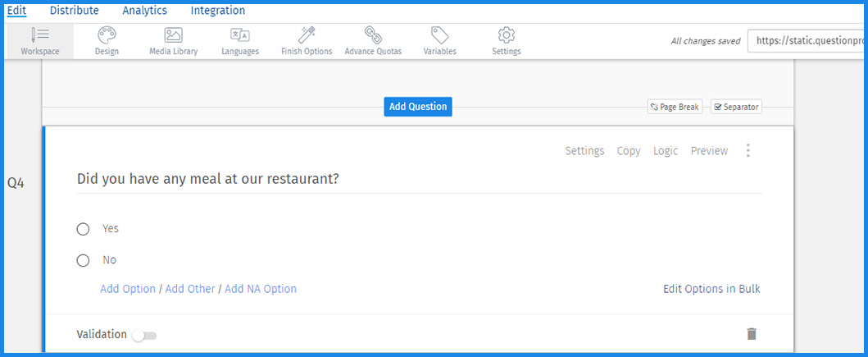Enable the Validation toggle
Viewport: 868px width, 357px height.
(145, 335)
